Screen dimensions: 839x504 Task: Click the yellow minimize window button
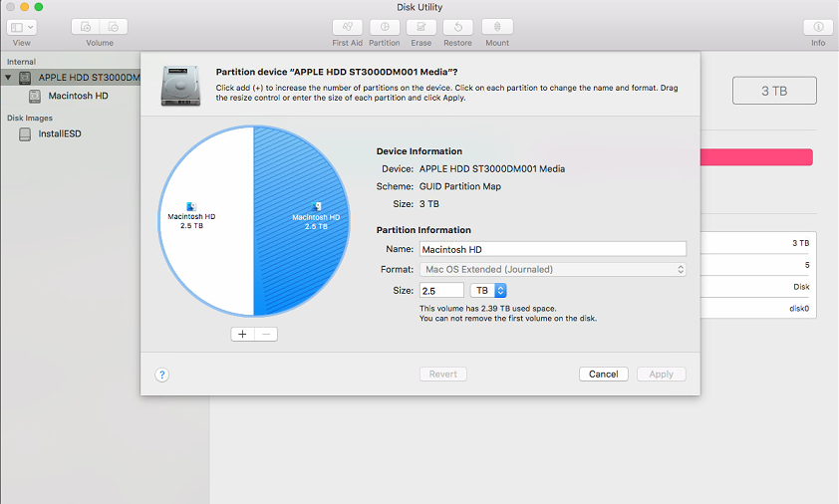click(x=25, y=7)
